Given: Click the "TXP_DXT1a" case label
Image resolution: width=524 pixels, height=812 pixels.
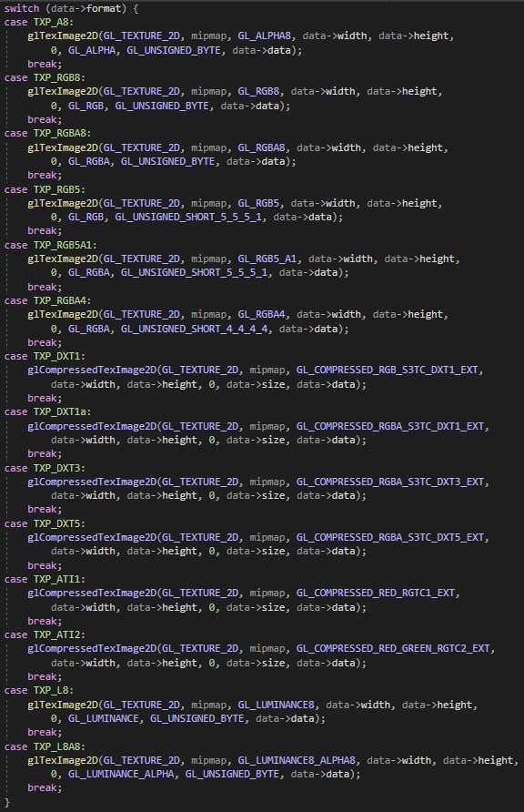Looking at the screenshot, I should point(59,412).
